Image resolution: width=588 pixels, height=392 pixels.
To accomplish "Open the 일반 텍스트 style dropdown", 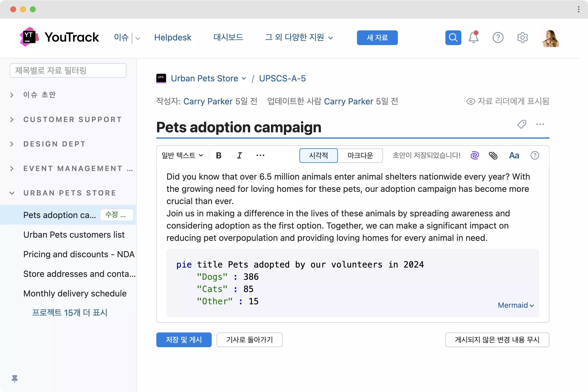I will pyautogui.click(x=182, y=156).
